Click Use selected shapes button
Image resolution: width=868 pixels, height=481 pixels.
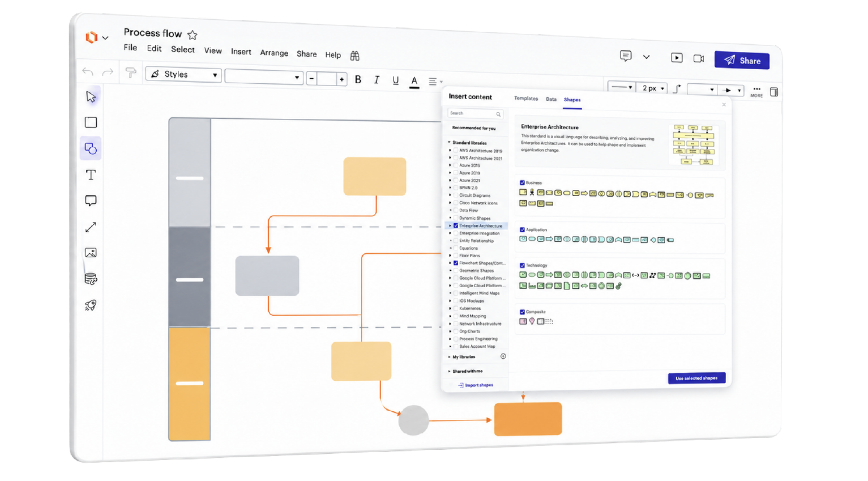[696, 378]
